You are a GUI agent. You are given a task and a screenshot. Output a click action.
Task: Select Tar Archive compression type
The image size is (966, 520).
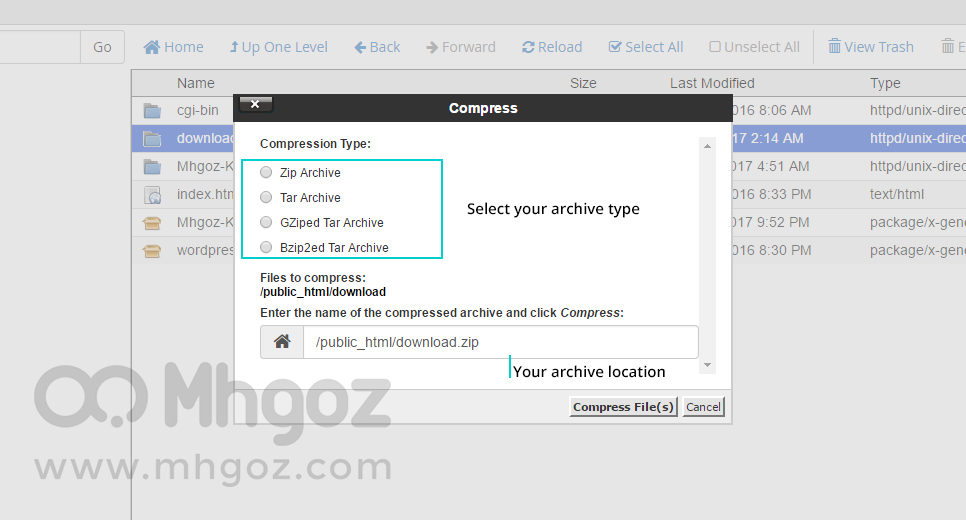click(x=266, y=197)
